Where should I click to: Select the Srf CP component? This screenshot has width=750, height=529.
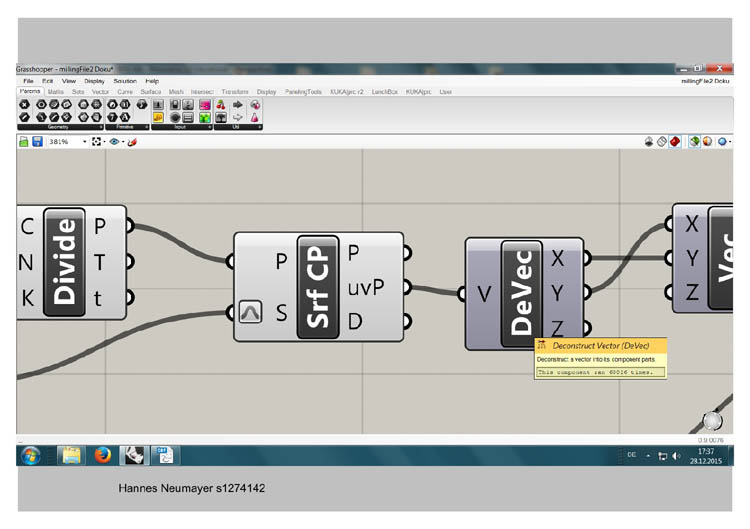318,287
